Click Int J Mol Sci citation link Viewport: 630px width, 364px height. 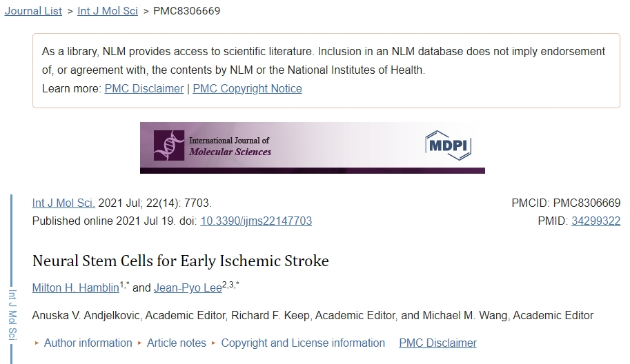click(63, 203)
